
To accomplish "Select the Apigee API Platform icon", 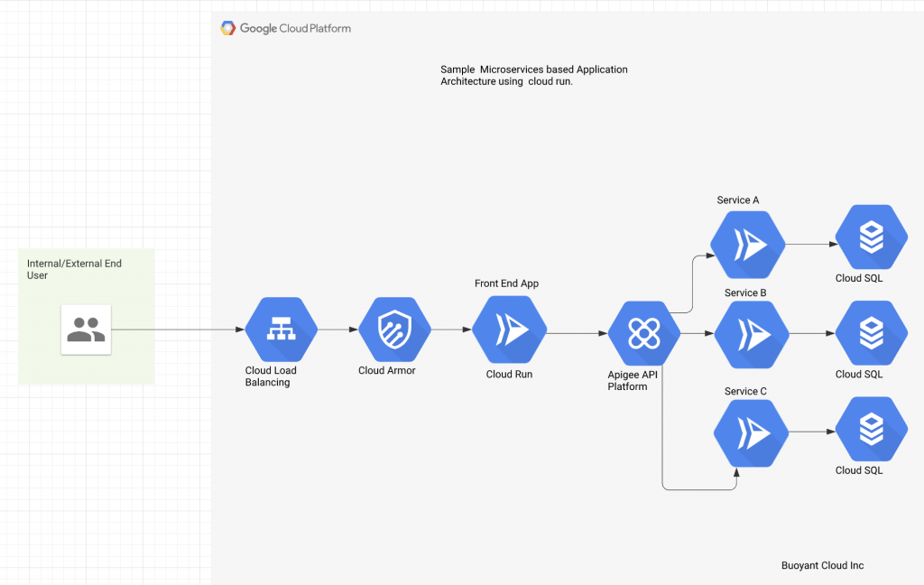I will point(644,333).
